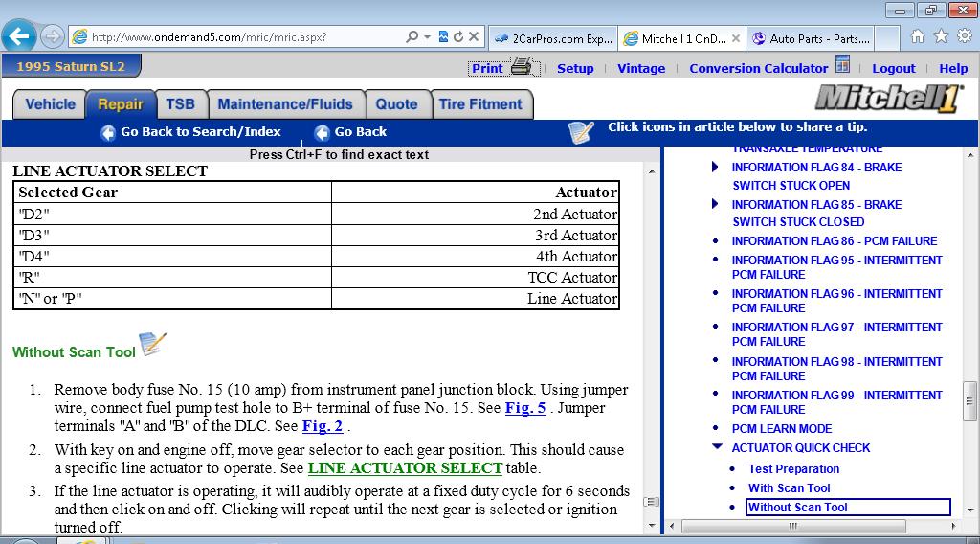
Task: Open the Fig. 2 link
Action: 323,426
